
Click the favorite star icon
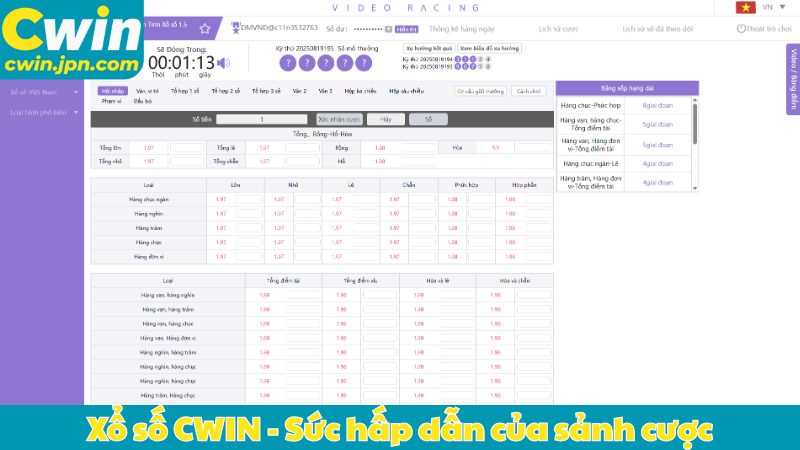pos(206,29)
